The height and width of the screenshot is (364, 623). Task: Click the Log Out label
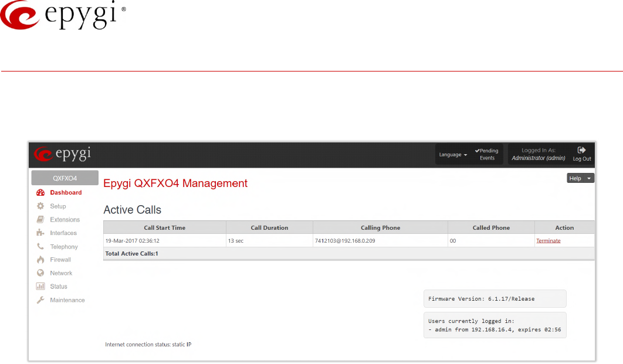point(582,159)
